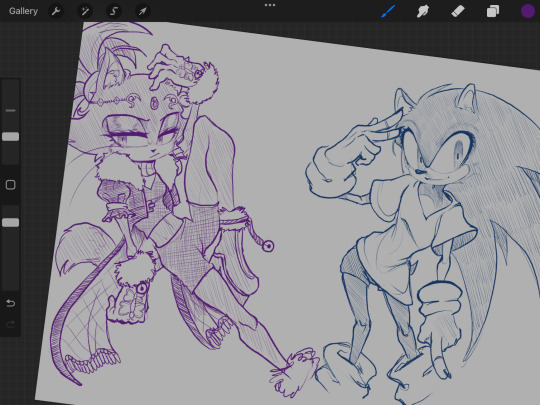Open the Actions wrench menu
540x405 pixels.
tap(56, 11)
